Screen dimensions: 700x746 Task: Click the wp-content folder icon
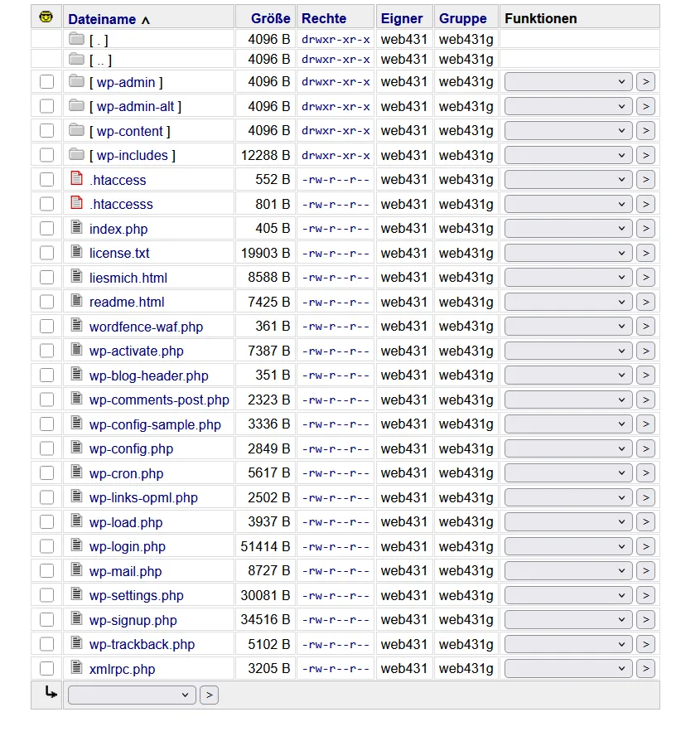tap(76, 129)
